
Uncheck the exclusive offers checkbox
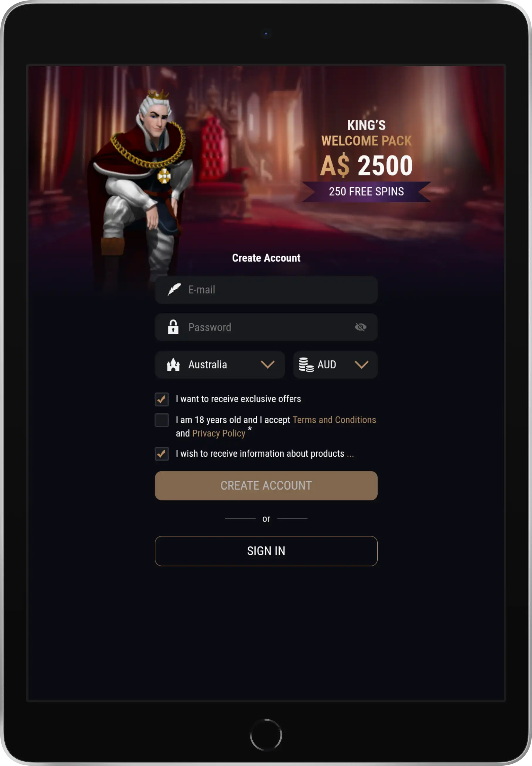point(162,399)
